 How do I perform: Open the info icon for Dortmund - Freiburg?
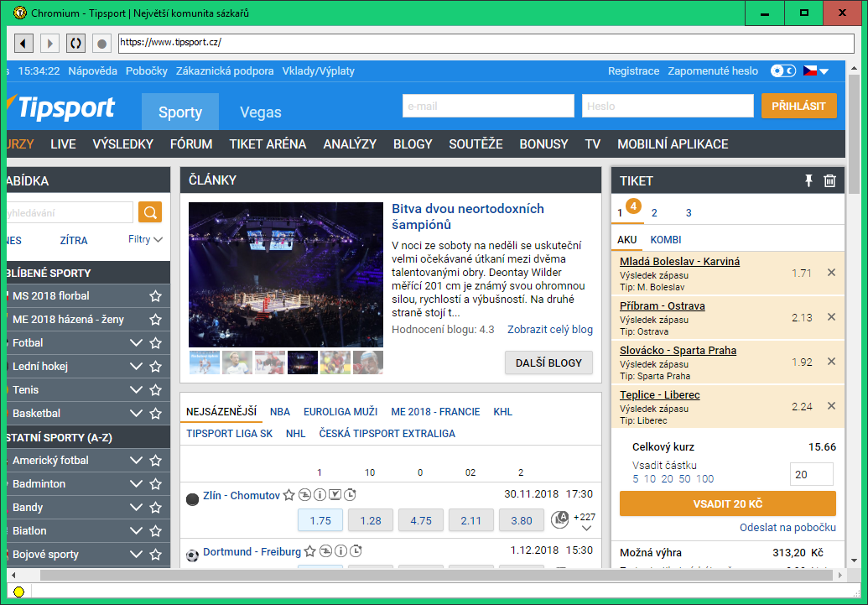(x=341, y=551)
